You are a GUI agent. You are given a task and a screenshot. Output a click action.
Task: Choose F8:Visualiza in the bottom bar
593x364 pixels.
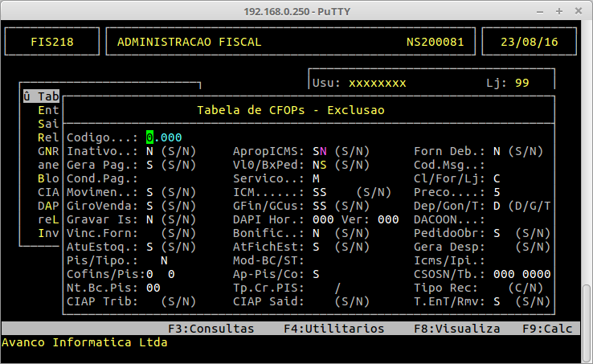coord(456,329)
